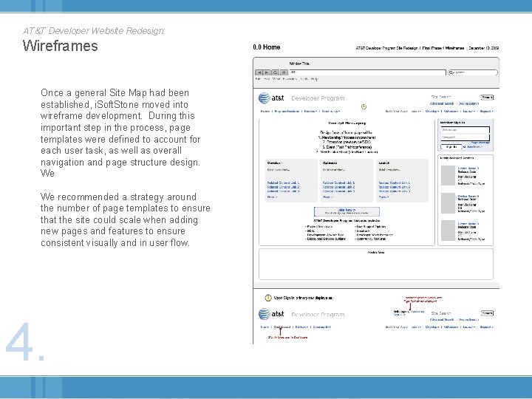This screenshot has width=532, height=399.
Task: Open the Device Name 2 link
Action: click(x=468, y=196)
